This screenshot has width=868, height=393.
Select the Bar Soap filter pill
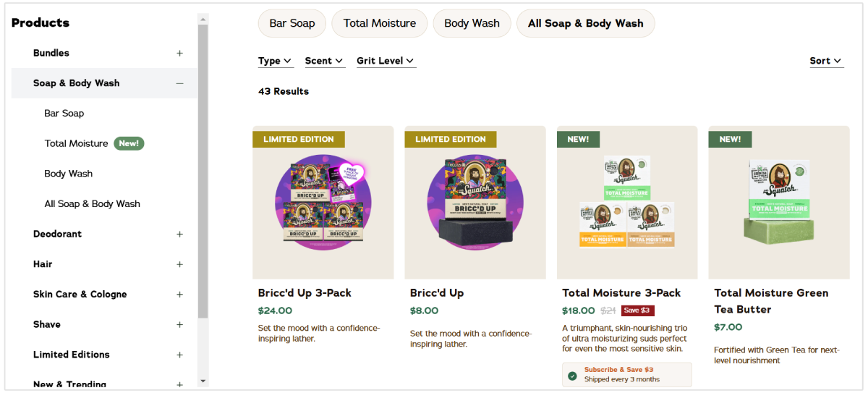[x=292, y=23]
